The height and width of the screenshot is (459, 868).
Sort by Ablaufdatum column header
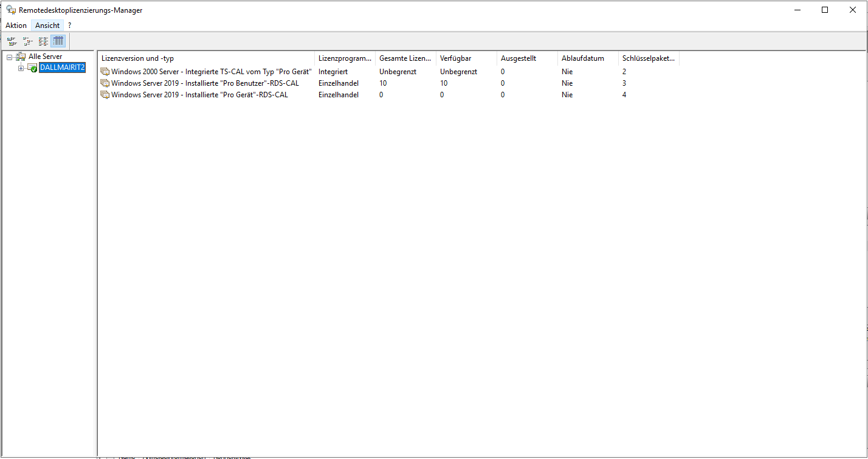pos(588,58)
